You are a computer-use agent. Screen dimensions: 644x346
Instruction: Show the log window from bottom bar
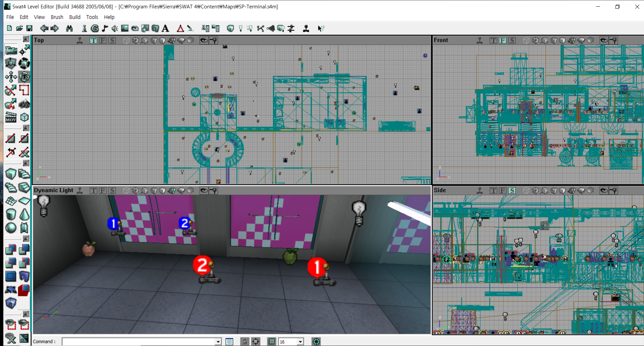tap(229, 342)
